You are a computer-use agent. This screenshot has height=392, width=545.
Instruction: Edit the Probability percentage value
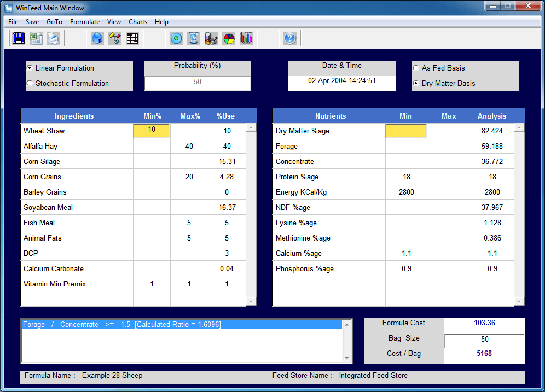(x=197, y=84)
